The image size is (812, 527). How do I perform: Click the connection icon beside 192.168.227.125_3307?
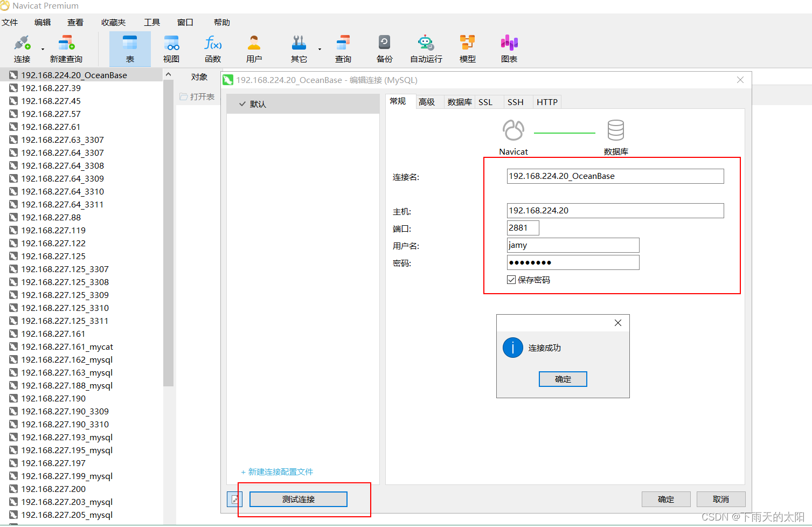[x=13, y=269]
